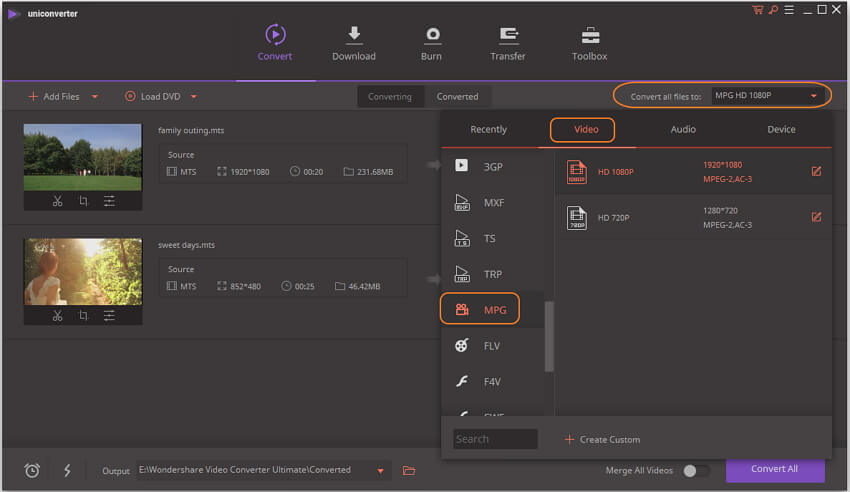
Task: Open the Burn section
Action: pyautogui.click(x=432, y=43)
